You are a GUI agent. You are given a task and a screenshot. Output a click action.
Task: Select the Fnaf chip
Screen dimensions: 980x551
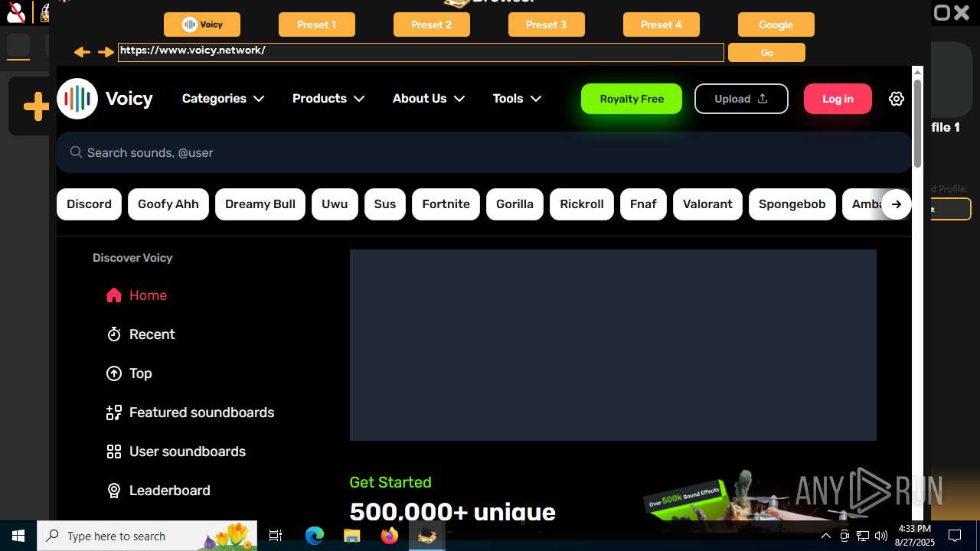coord(643,204)
